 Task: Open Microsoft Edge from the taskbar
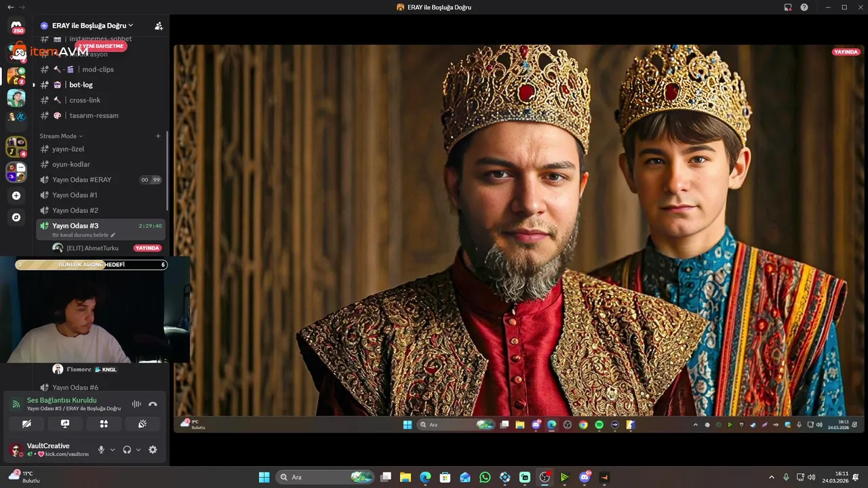click(x=425, y=477)
